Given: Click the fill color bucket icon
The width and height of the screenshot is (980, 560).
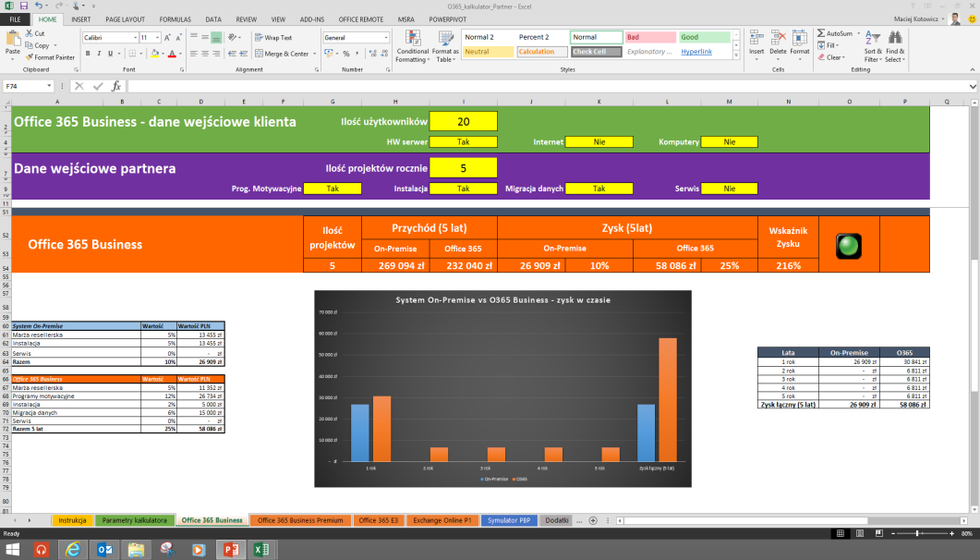Looking at the screenshot, I should pos(154,54).
